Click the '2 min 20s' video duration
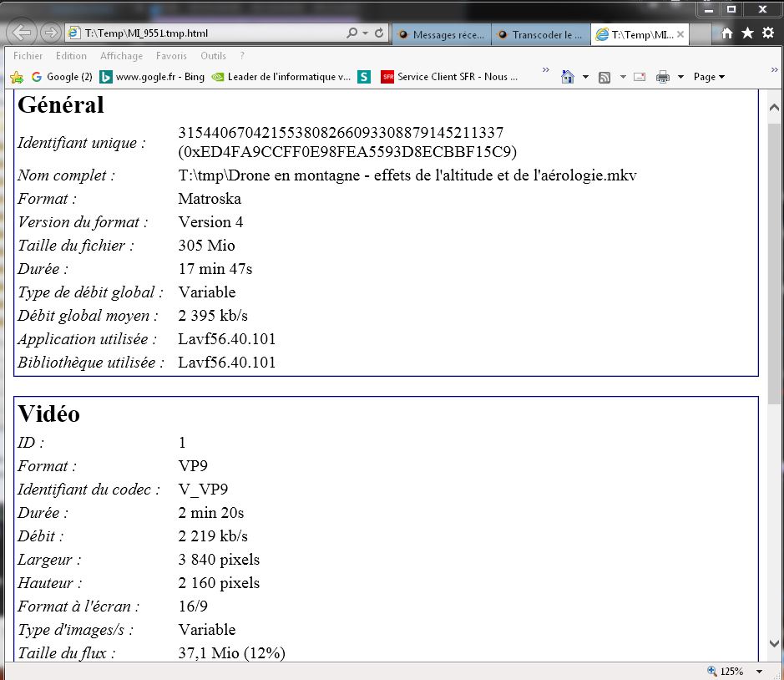784x680 pixels. coord(211,512)
